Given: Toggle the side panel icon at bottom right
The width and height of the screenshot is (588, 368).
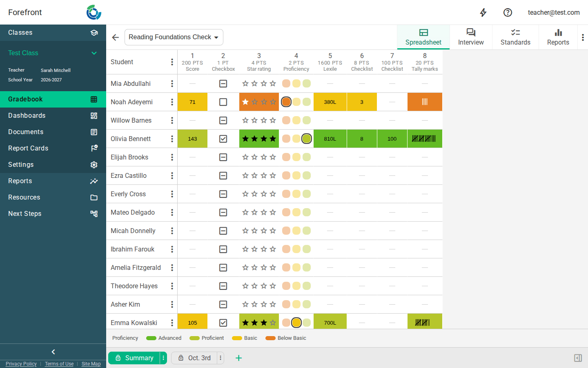Looking at the screenshot, I should tap(578, 358).
